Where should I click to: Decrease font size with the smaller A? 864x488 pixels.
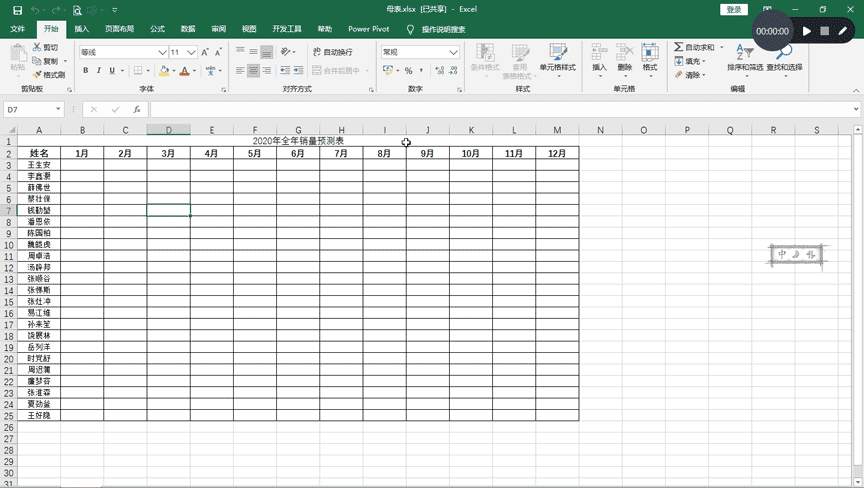[218, 52]
